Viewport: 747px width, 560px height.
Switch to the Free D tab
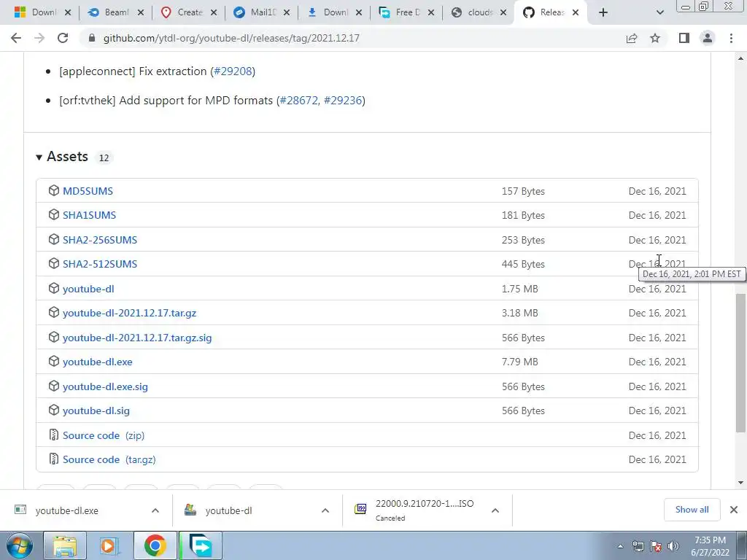[x=406, y=12]
